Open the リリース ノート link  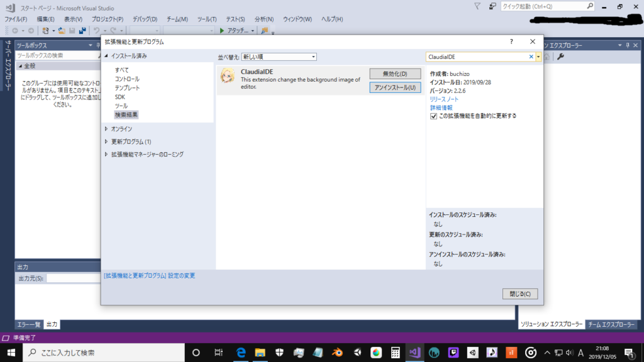tap(444, 99)
